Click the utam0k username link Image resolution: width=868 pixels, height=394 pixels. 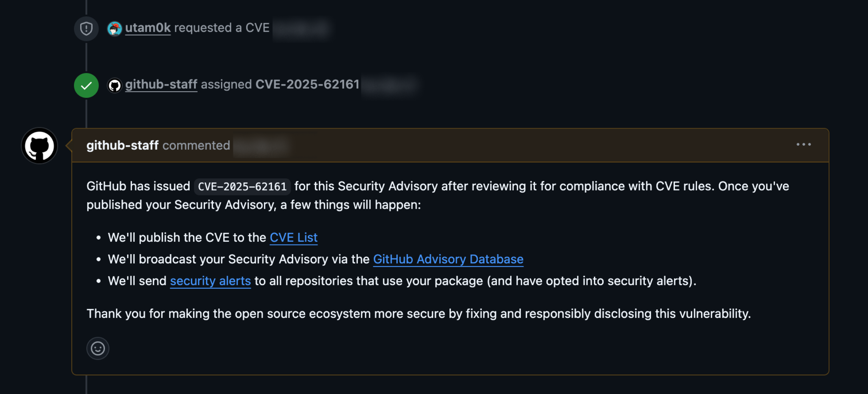click(148, 27)
